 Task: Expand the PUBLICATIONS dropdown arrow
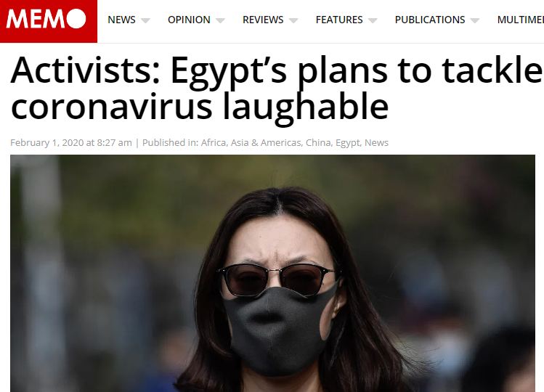point(475,20)
